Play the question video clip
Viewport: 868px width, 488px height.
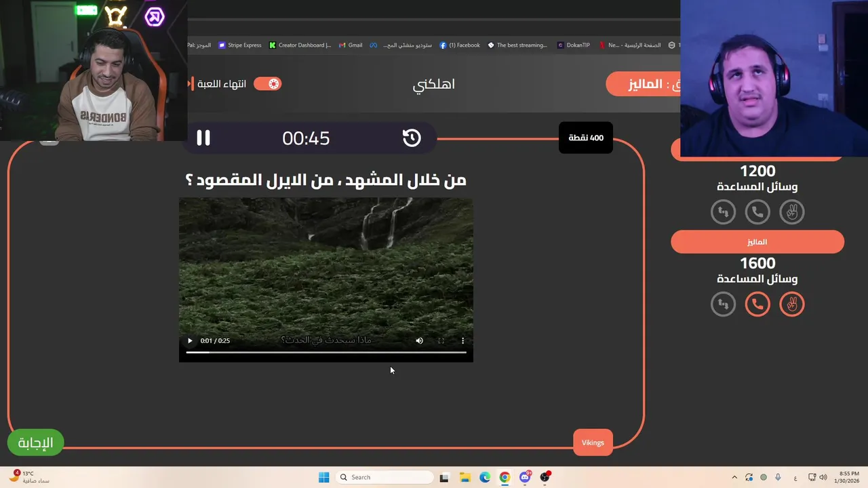pos(190,341)
